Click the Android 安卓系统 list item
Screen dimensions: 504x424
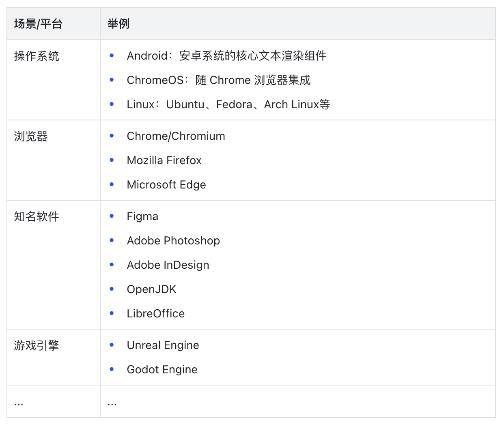pos(226,56)
